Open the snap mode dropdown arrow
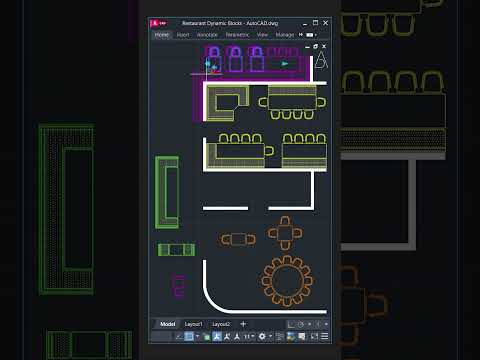480x360 pixels. [x=197, y=336]
